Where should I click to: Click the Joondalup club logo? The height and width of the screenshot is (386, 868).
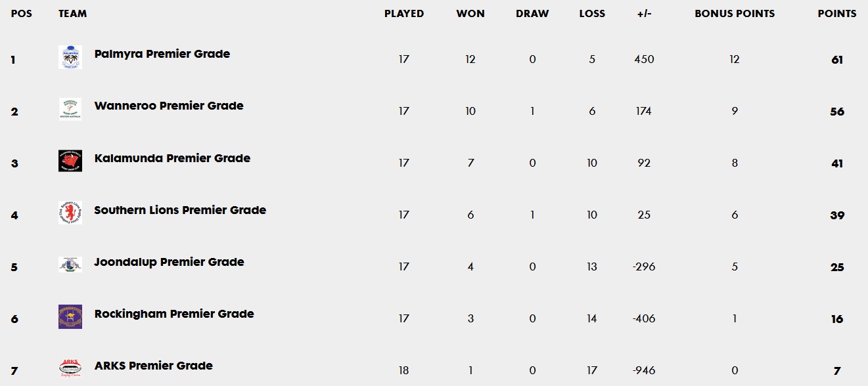click(x=70, y=265)
